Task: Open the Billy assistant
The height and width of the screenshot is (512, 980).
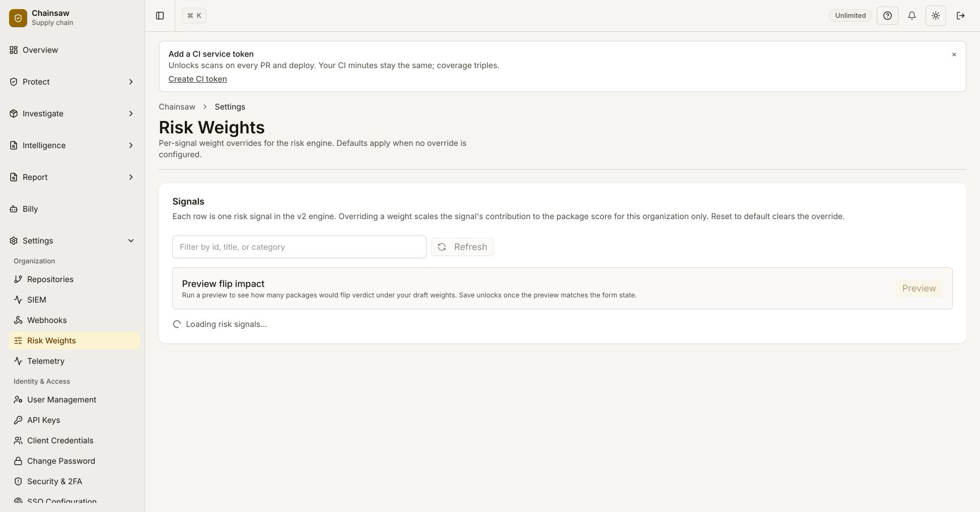Action: click(x=73, y=209)
